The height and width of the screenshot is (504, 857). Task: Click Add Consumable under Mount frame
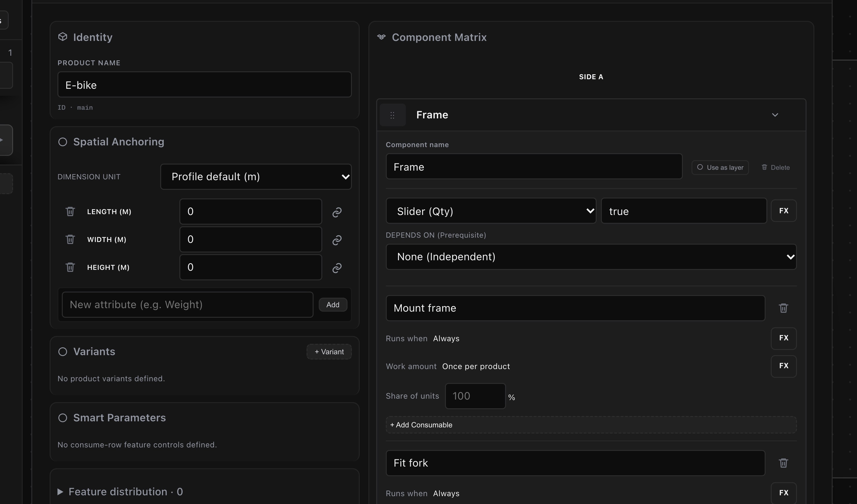591,425
